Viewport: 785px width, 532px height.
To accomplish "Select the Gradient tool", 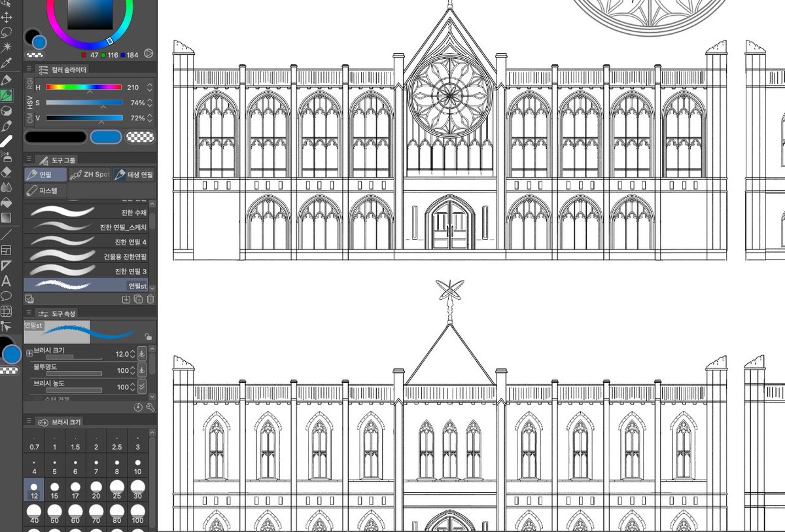I will coord(7,217).
